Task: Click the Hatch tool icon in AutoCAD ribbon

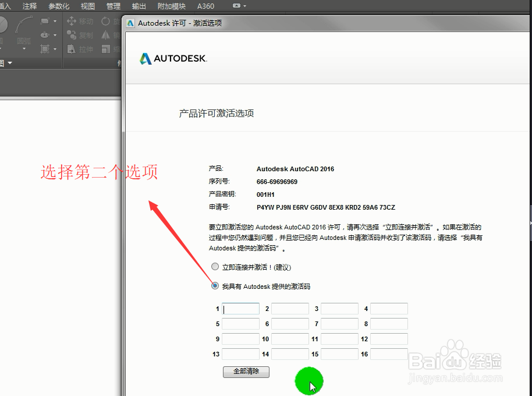Action: coord(44,49)
